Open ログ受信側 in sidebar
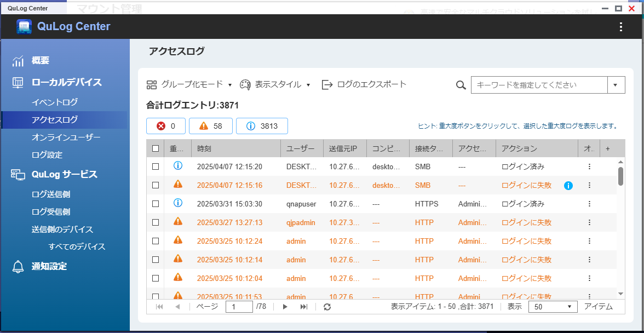 [51, 213]
